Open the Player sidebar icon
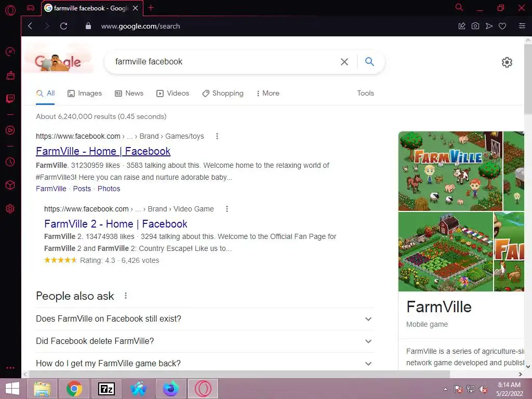The width and height of the screenshot is (532, 399). (x=10, y=130)
